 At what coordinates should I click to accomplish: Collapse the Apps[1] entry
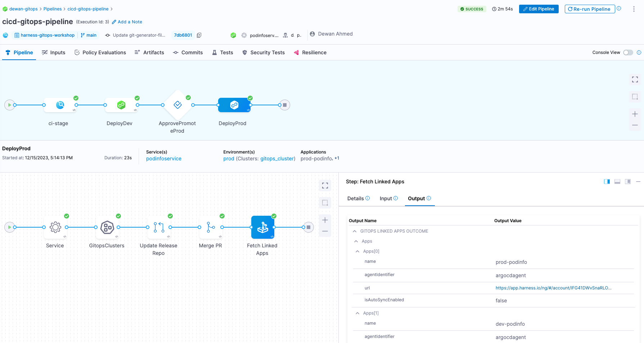(x=357, y=313)
